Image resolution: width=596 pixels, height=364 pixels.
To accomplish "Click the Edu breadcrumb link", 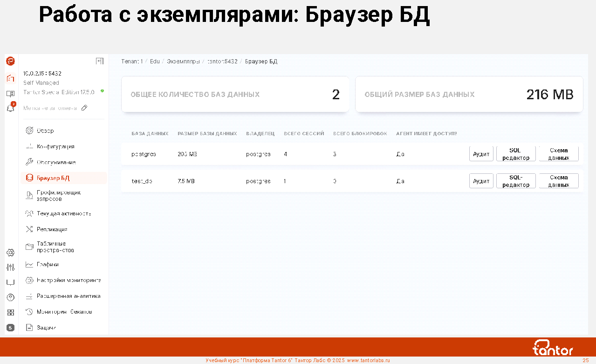I will tap(155, 62).
